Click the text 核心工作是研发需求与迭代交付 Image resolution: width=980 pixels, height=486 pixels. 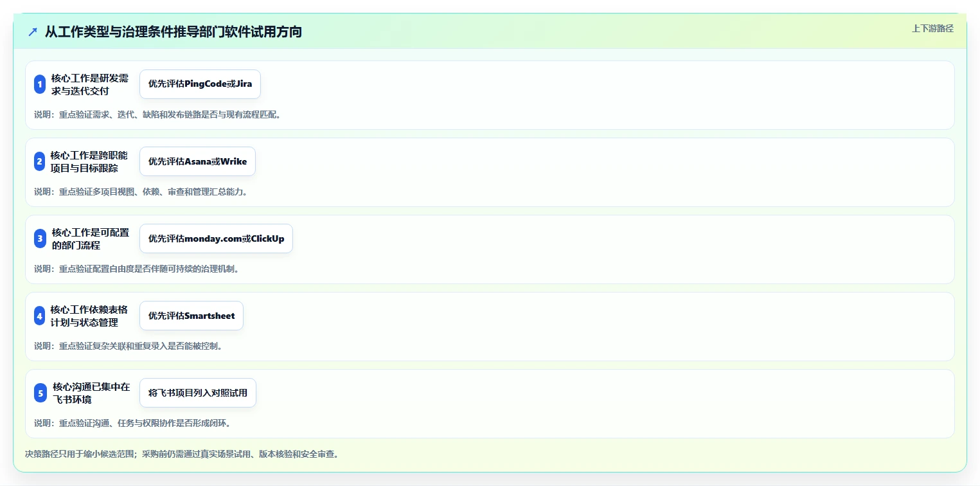click(89, 84)
